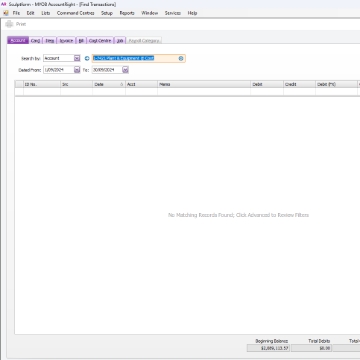Image resolution: width=360 pixels, height=360 pixels.
Task: Click the Debit (FX) column header
Action: coord(336,84)
